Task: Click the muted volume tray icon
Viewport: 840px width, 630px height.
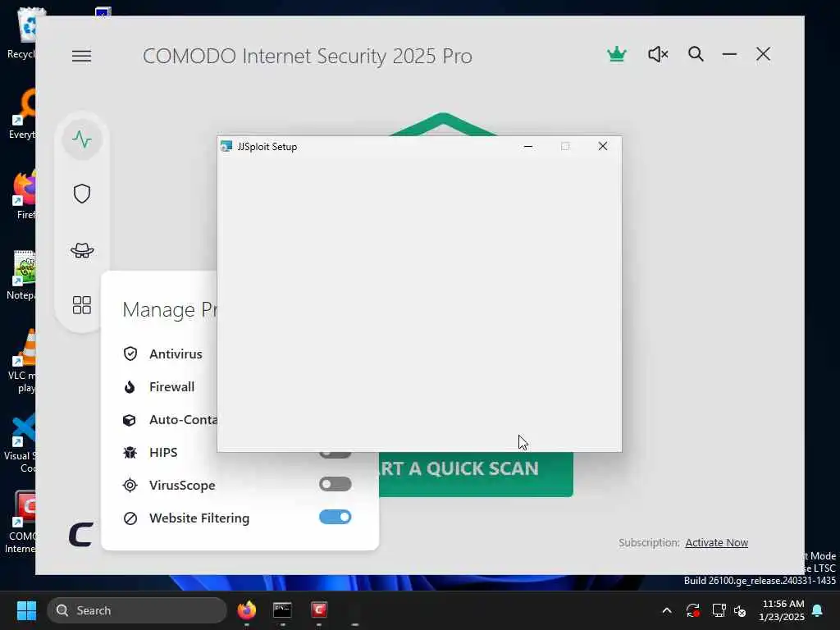Action: [x=740, y=610]
